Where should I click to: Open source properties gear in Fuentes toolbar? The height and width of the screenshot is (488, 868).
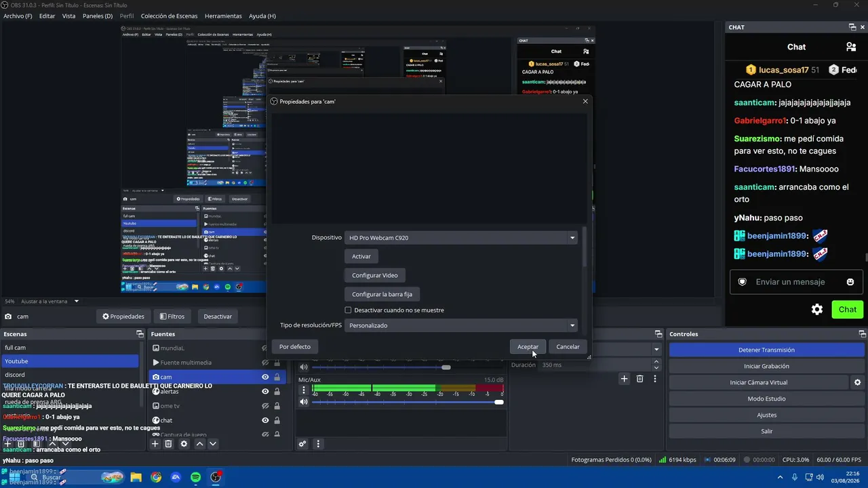tap(184, 444)
